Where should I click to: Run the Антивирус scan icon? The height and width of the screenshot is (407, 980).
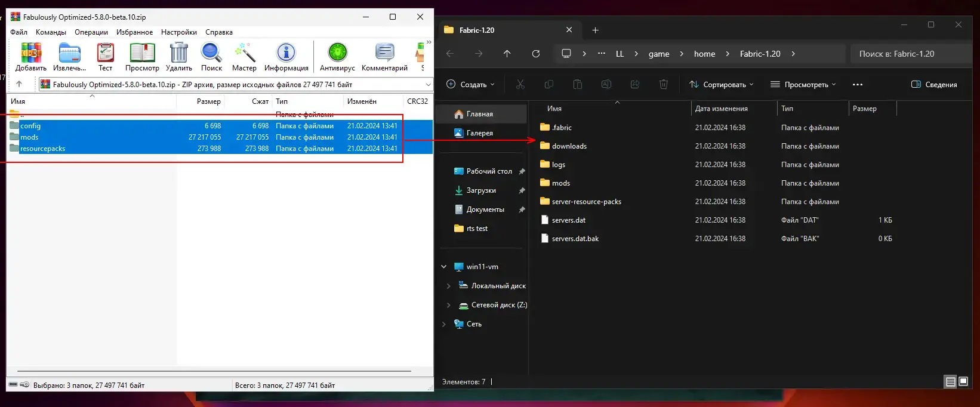coord(337,57)
